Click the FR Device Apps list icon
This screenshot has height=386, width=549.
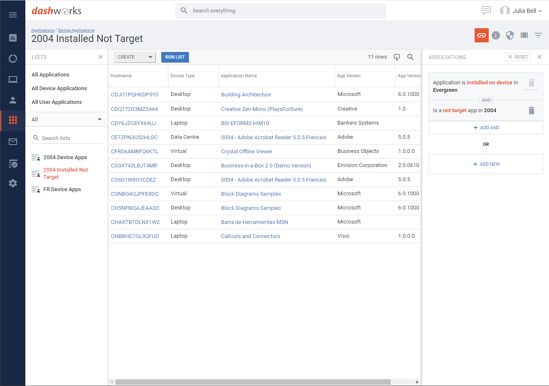(36, 189)
